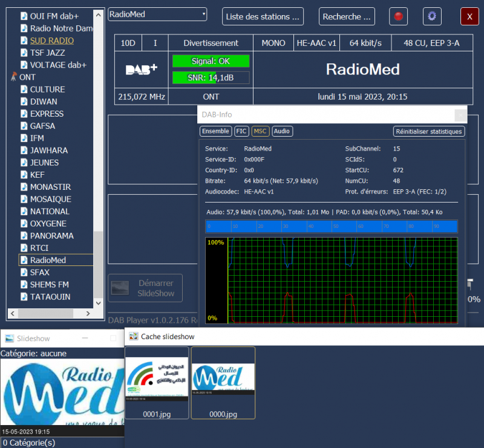The image size is (484, 448).
Task: Click the music note icon beside TSF JAZZ
Action: pyautogui.click(x=24, y=53)
